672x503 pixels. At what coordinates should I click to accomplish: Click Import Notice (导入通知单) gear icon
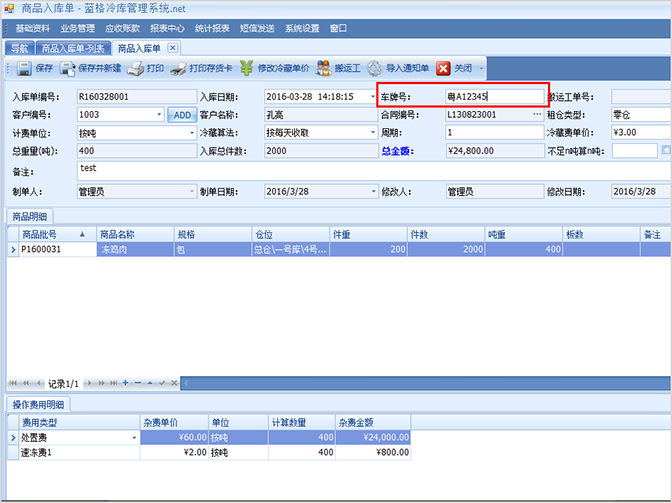pos(374,68)
